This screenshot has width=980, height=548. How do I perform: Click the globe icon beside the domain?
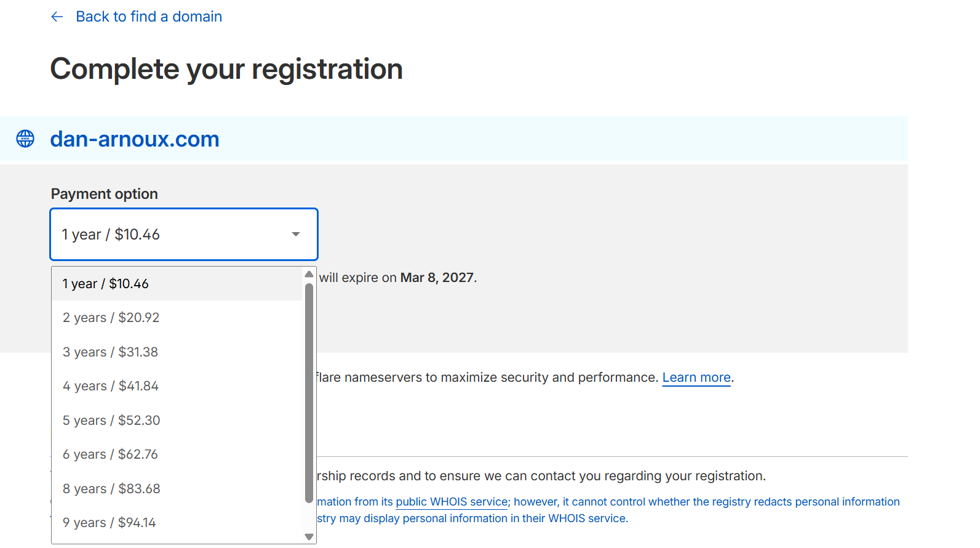(x=25, y=139)
